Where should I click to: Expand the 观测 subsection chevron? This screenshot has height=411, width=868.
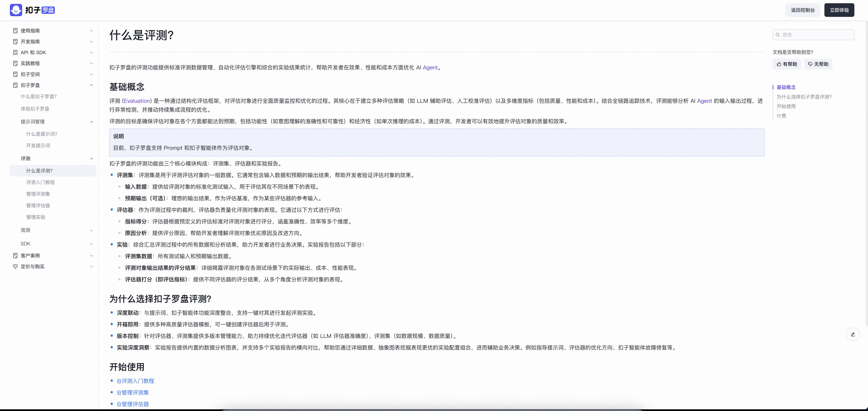click(x=91, y=230)
